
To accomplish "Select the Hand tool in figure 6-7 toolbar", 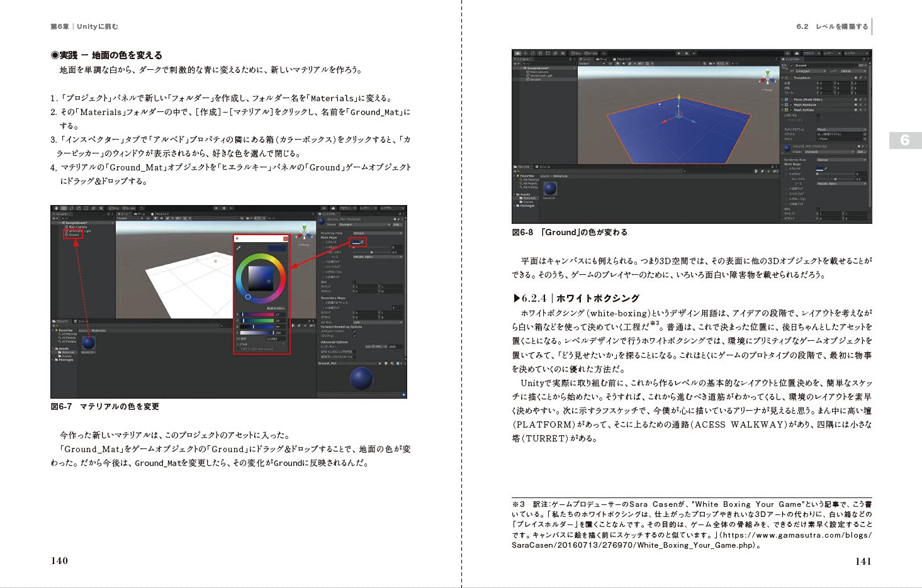I will tap(56, 208).
